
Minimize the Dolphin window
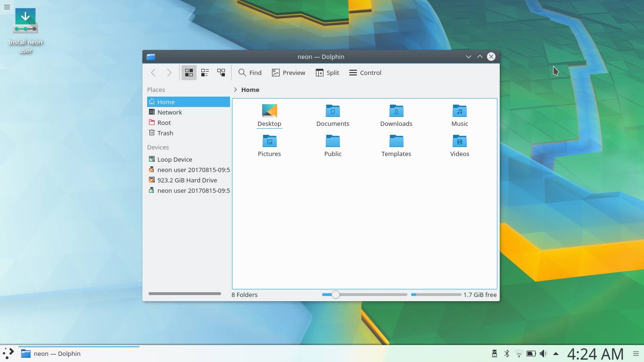pyautogui.click(x=469, y=57)
